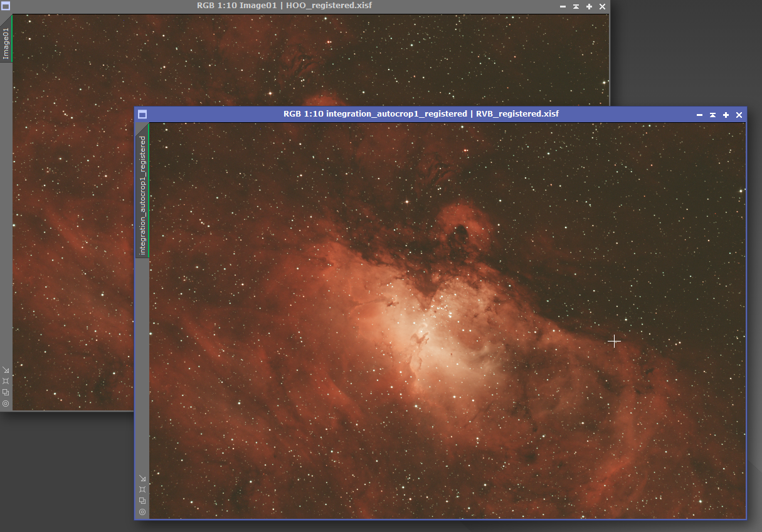
Task: Close the RVB_registered image window
Action: [x=739, y=115]
